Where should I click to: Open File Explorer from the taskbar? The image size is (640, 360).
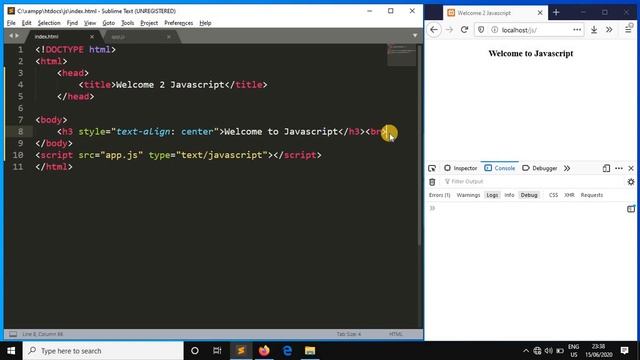click(x=310, y=351)
